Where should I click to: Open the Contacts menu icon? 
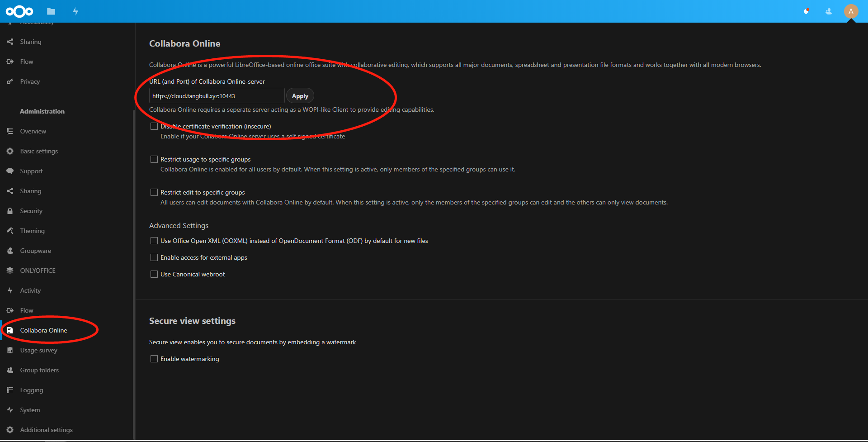pos(829,11)
